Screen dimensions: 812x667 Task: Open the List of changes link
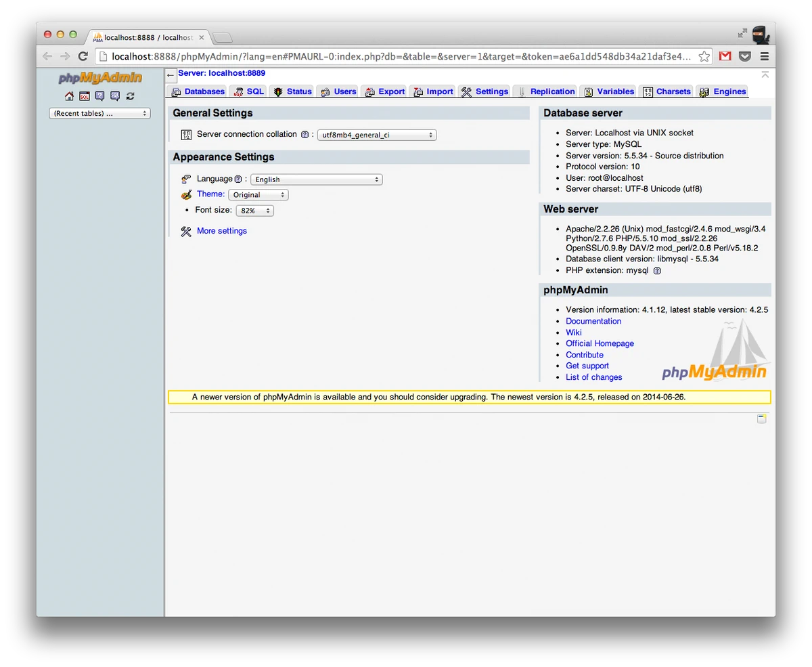[594, 377]
